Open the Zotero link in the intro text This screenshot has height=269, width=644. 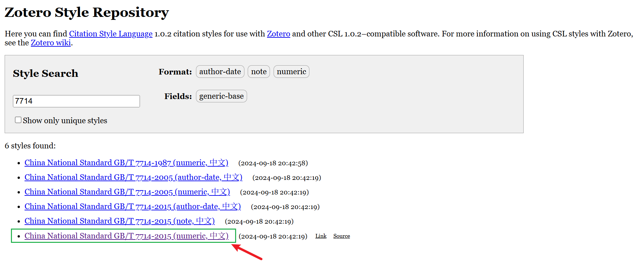(279, 34)
